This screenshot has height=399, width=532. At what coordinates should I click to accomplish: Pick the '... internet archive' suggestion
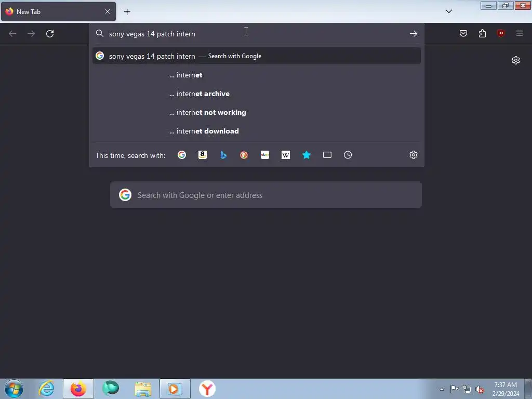[257, 94]
